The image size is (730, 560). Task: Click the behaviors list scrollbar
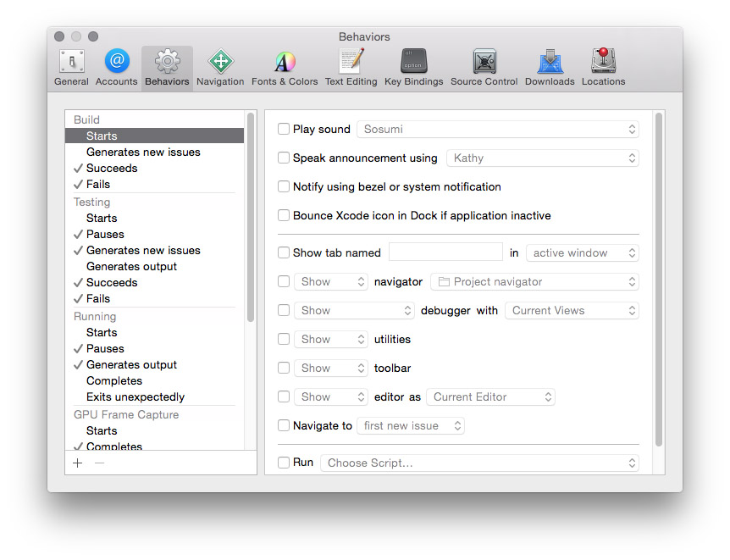251,217
